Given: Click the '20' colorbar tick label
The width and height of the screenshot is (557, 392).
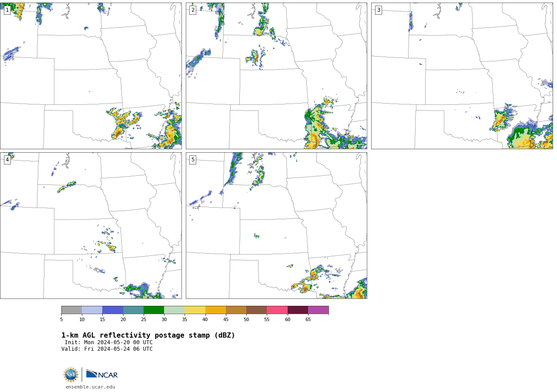Looking at the screenshot, I should 123,320.
